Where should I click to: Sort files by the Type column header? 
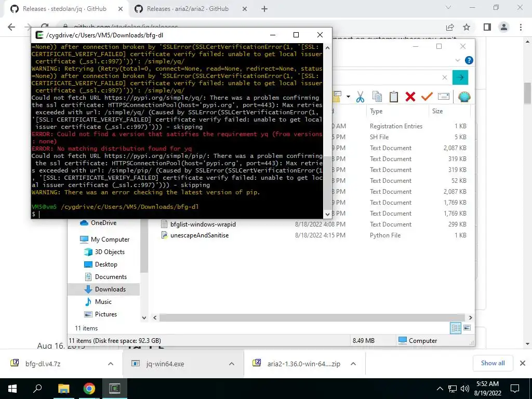pyautogui.click(x=376, y=111)
